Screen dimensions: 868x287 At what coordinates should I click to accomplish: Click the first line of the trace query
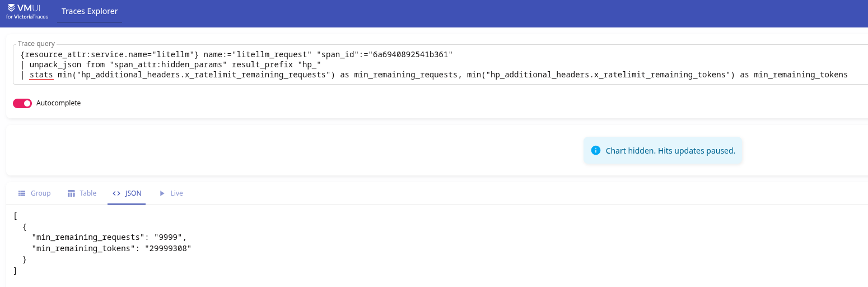point(236,54)
